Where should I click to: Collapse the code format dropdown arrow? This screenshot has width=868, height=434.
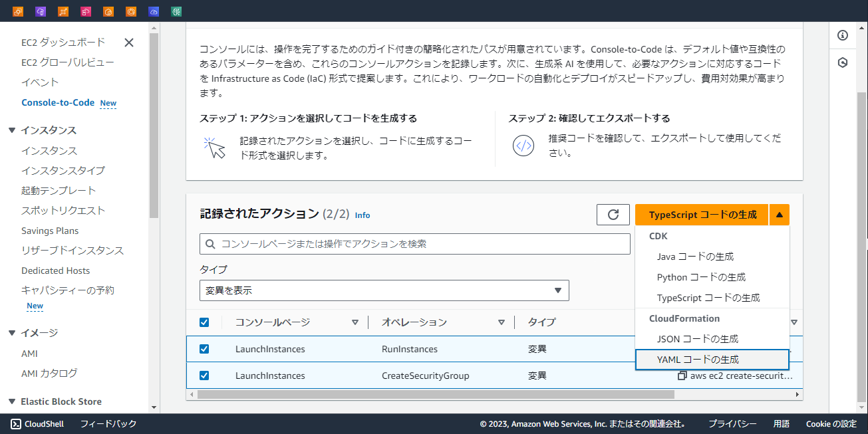pos(780,215)
